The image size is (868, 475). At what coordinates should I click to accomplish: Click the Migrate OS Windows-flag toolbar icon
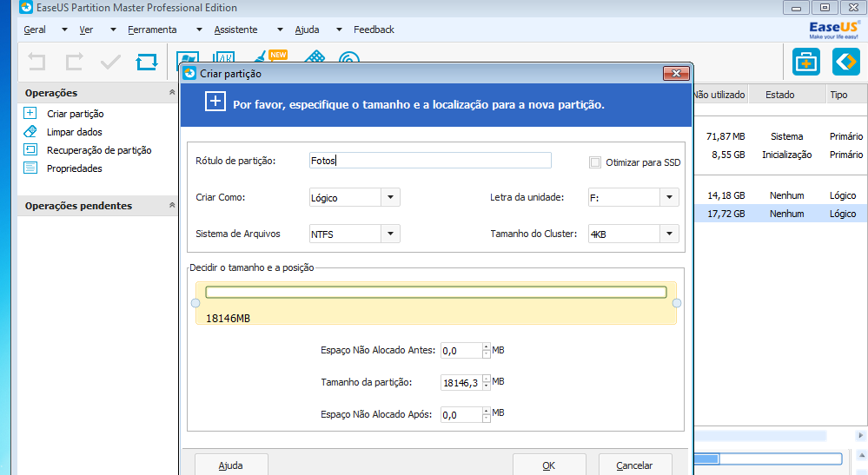pyautogui.click(x=188, y=57)
